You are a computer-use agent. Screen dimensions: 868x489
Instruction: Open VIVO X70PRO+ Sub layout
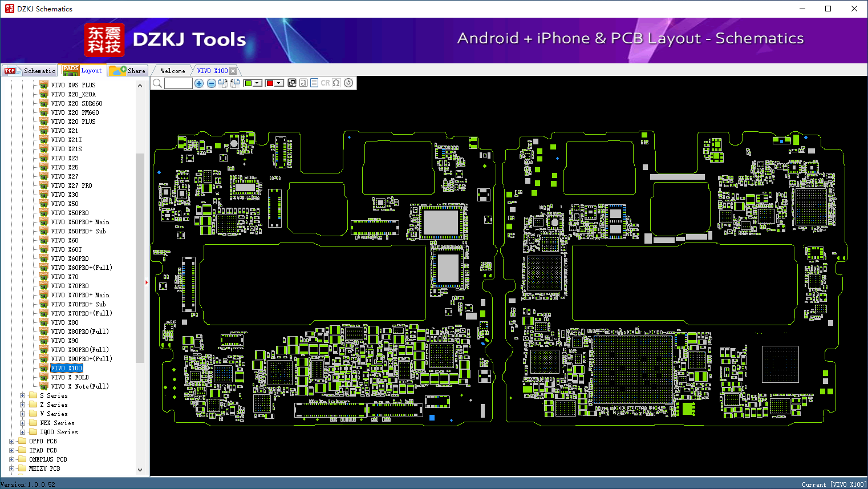[79, 304]
